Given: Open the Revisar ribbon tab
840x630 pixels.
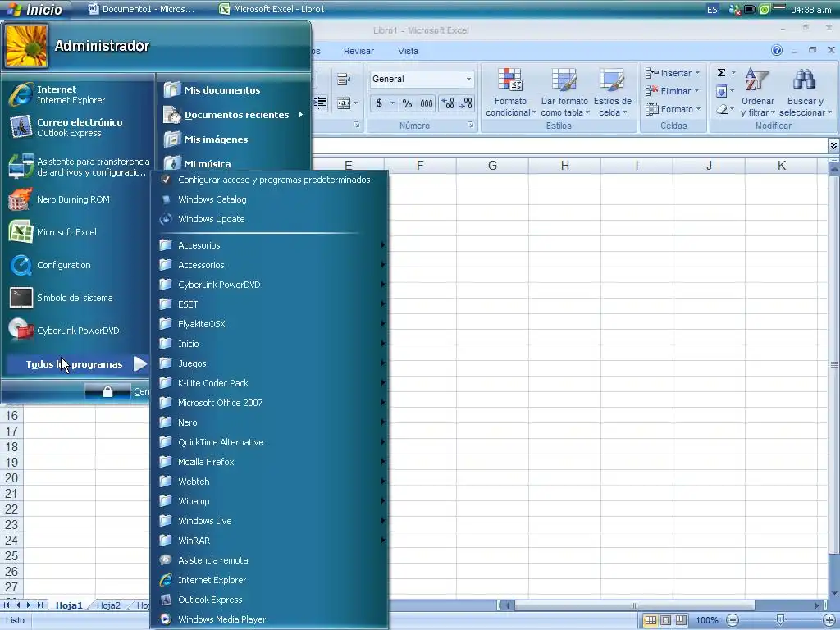Looking at the screenshot, I should point(358,51).
